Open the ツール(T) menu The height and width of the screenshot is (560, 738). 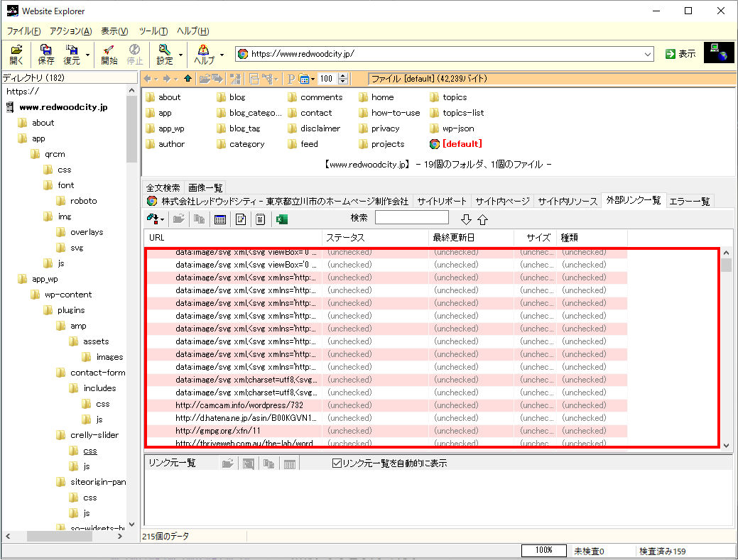[x=153, y=31]
